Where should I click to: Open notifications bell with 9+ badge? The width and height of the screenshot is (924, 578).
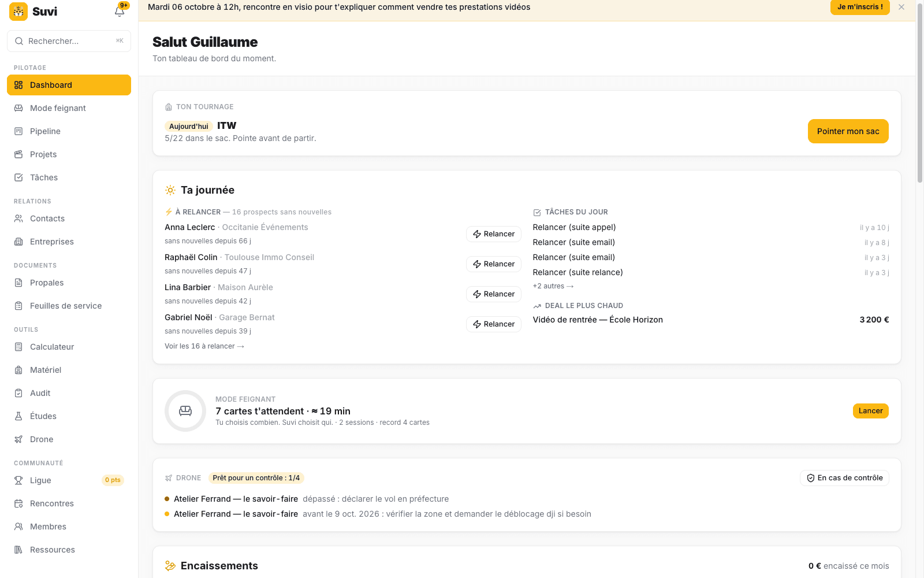tap(120, 11)
